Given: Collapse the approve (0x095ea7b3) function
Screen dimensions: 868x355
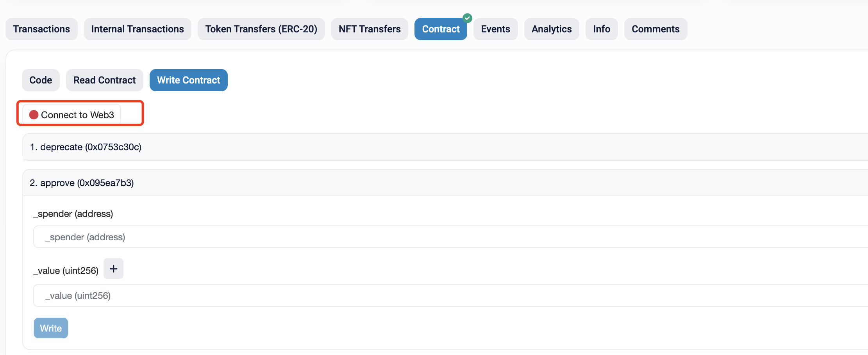Looking at the screenshot, I should (82, 183).
